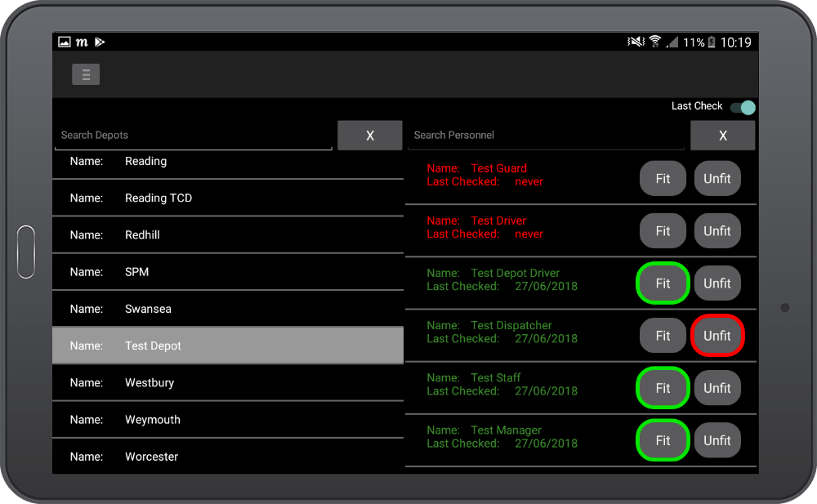Set Test Depot Driver to Unfit
This screenshot has height=504, width=817.
[717, 283]
